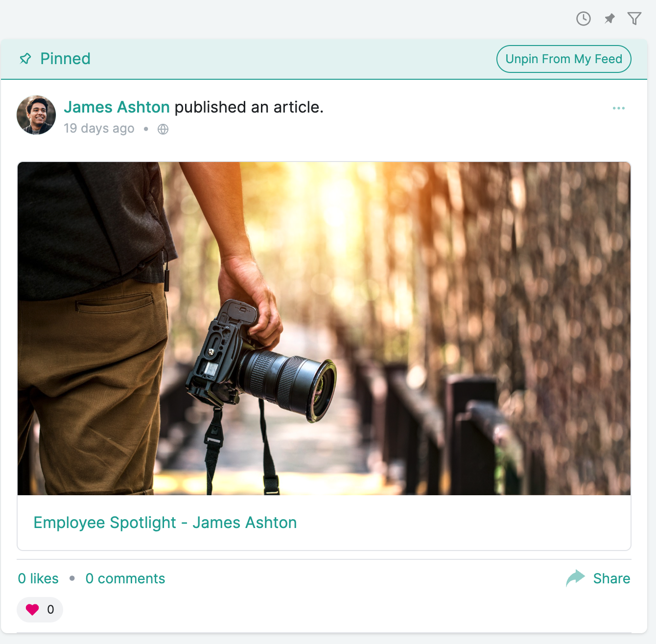656x644 pixels.
Task: Click the globe visibility icon
Action: coord(163,129)
